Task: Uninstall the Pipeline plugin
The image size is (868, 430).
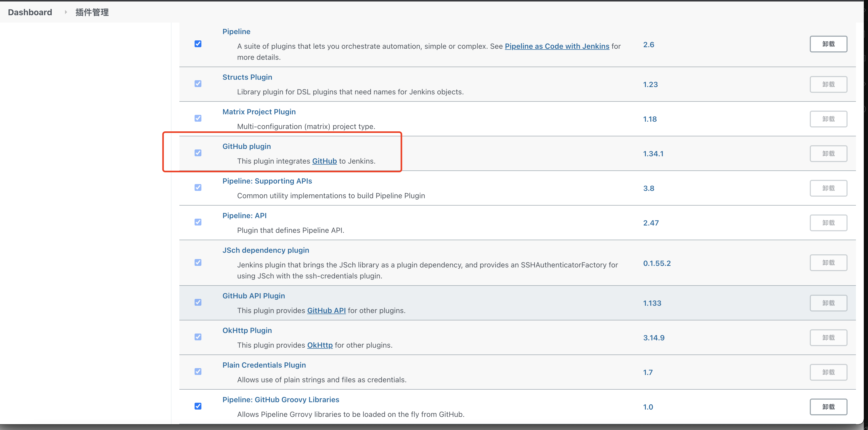Action: tap(829, 44)
